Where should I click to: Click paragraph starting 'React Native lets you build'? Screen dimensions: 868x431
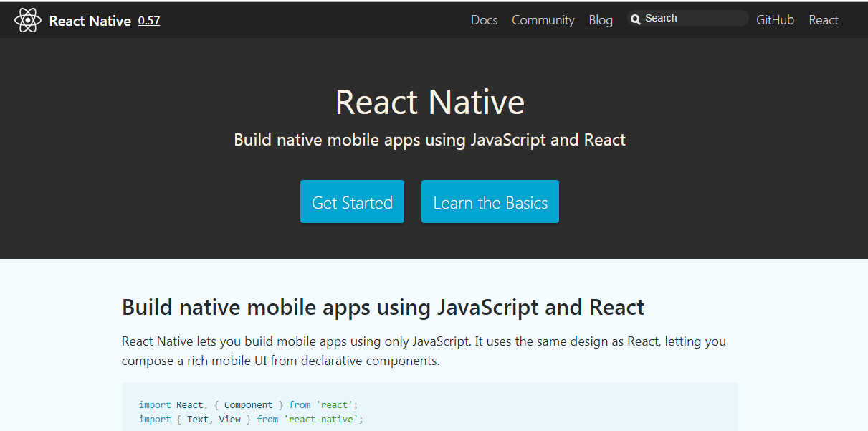424,351
